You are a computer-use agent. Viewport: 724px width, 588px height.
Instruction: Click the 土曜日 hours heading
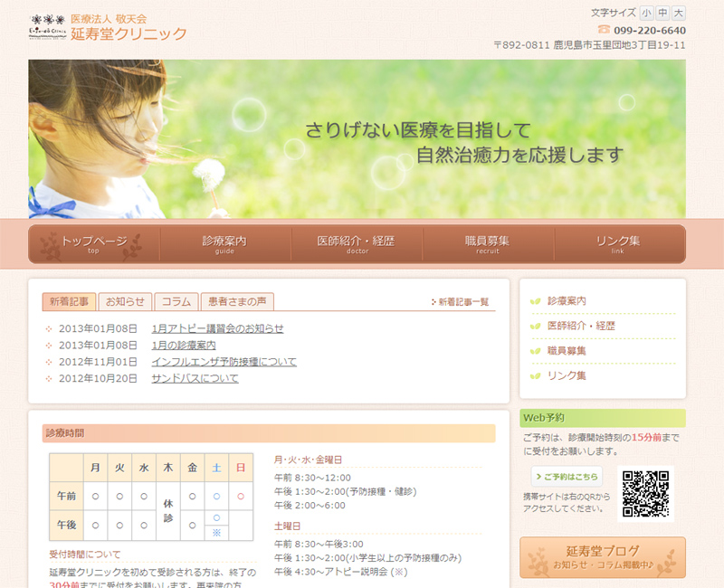[x=287, y=526]
